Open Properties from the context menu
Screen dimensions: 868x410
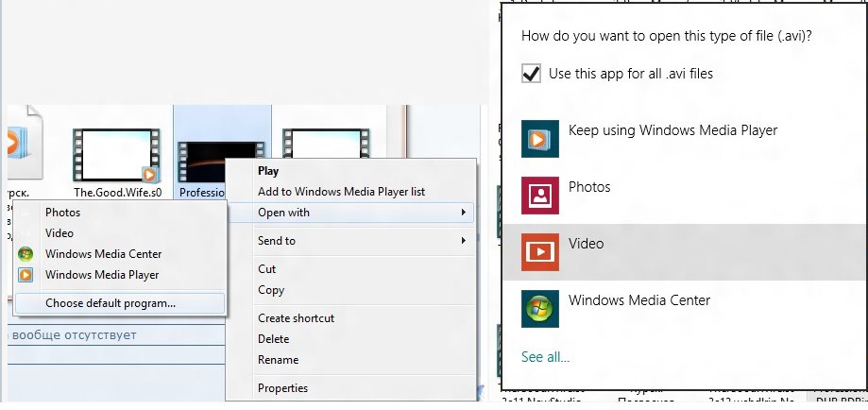click(282, 388)
